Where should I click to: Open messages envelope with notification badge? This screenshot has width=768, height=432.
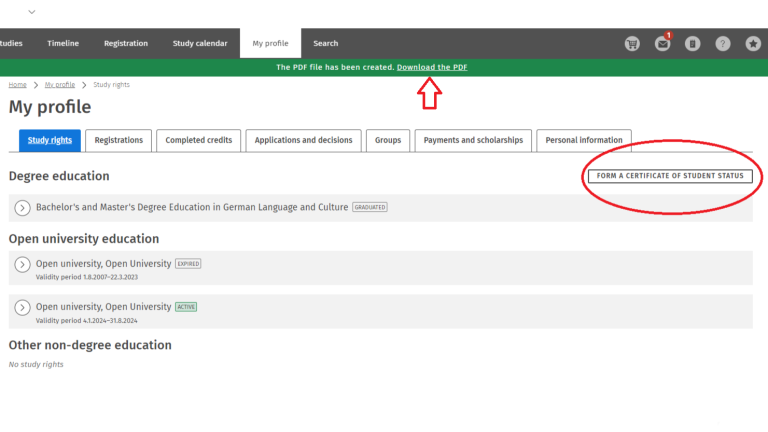click(x=662, y=44)
